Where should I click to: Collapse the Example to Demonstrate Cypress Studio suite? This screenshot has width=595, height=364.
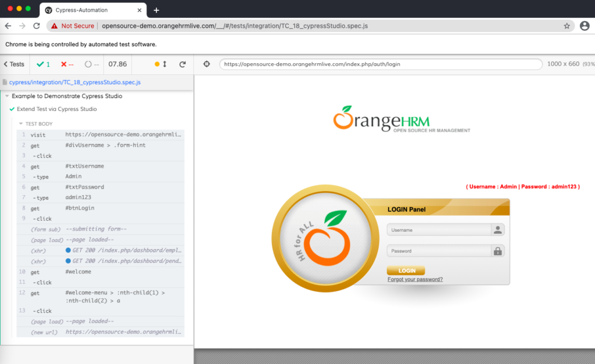click(x=6, y=96)
